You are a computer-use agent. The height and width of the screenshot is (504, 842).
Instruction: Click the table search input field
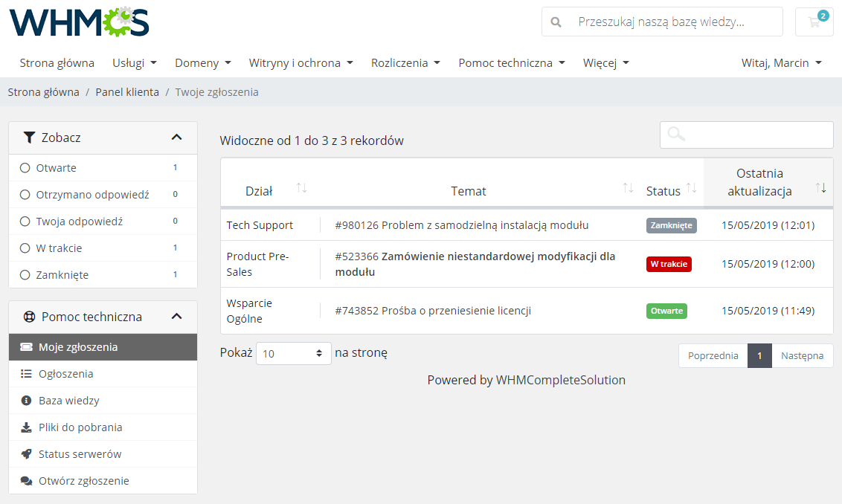point(746,135)
